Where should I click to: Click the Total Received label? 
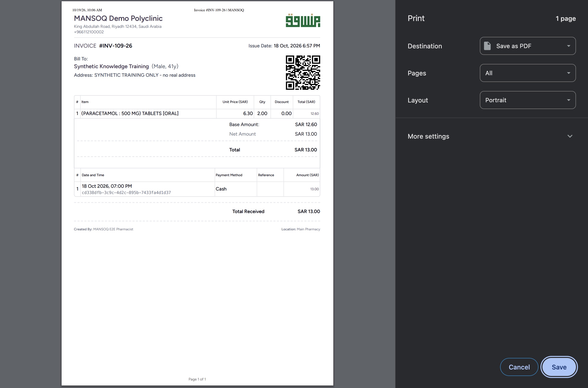(x=248, y=212)
